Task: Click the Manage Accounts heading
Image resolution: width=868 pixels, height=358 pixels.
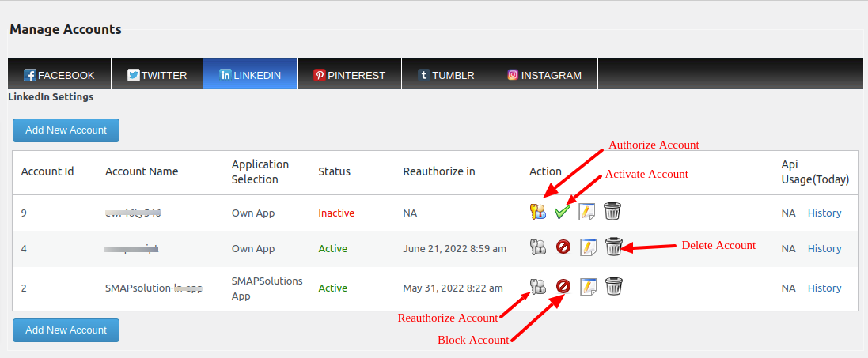Action: [x=66, y=30]
